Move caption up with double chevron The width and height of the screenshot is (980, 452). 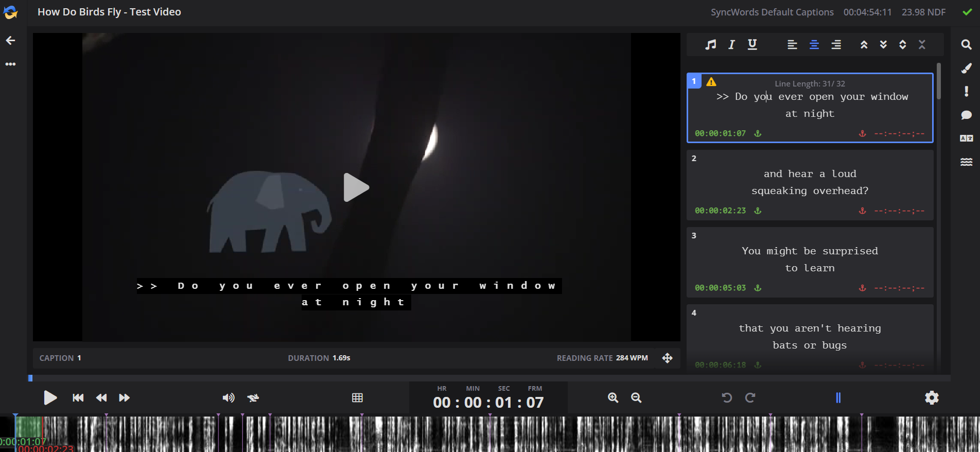864,45
